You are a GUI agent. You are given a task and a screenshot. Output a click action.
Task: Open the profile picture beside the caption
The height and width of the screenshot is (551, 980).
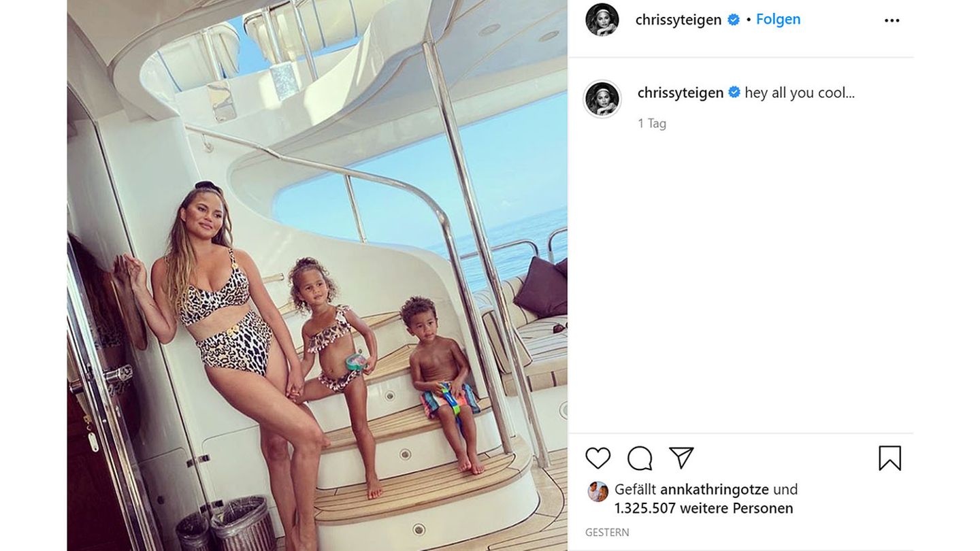pos(602,99)
